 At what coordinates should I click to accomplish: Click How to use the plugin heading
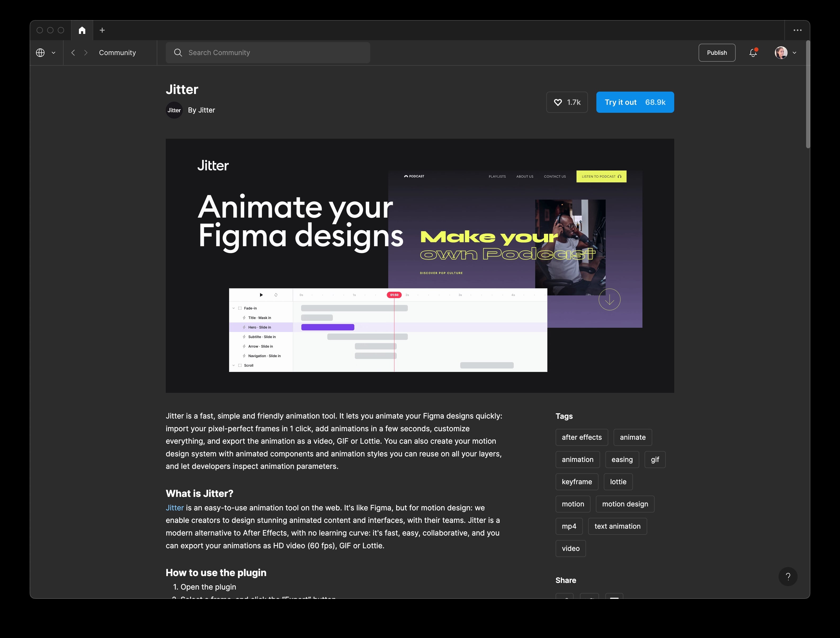216,573
